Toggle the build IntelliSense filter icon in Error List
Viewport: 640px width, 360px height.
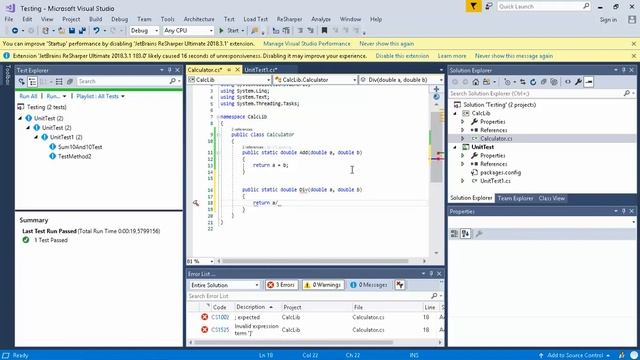click(x=400, y=285)
